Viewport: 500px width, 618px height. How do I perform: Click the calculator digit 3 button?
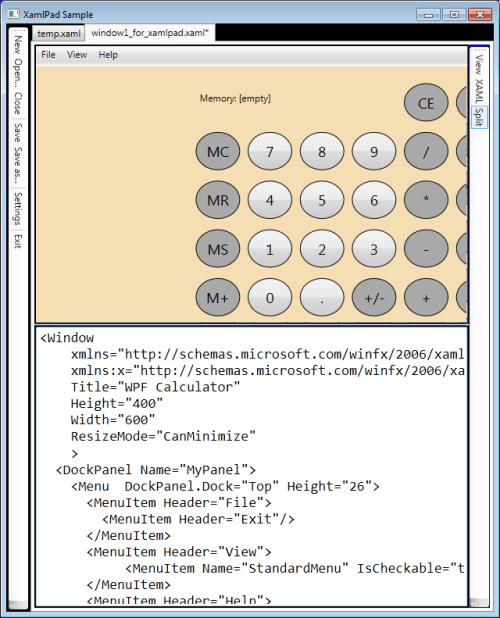point(374,249)
